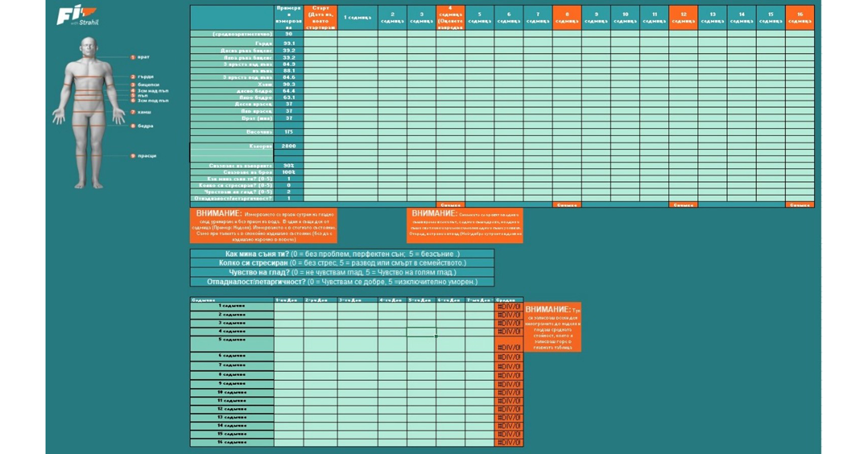Click the 'Снимка' cell under week 4
Viewport: 868px width, 454px height.
point(450,205)
